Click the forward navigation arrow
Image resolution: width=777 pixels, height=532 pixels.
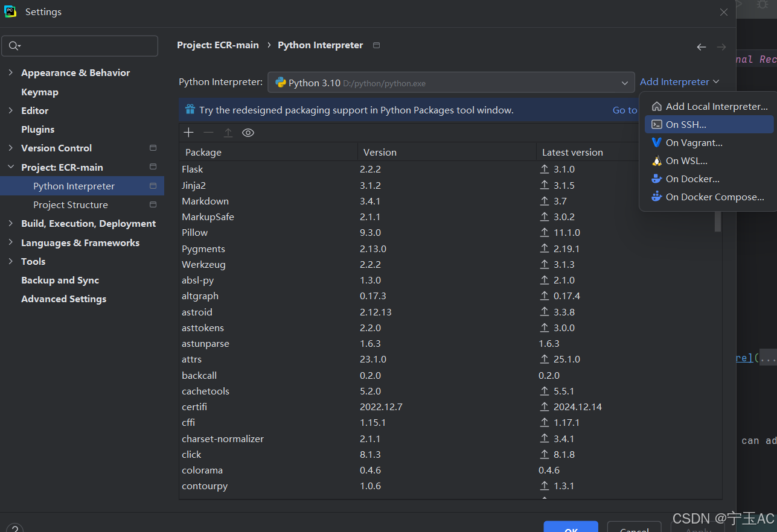721,47
